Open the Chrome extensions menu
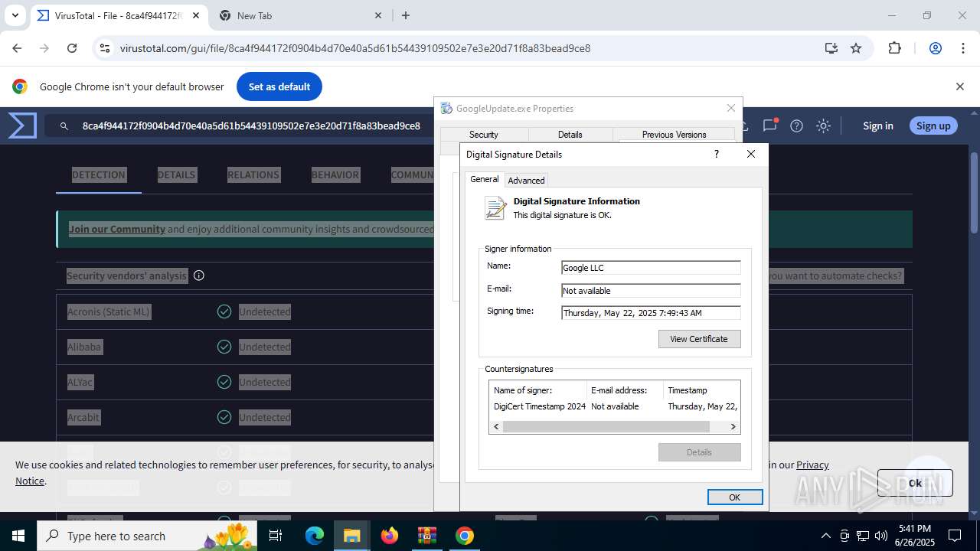This screenshot has height=551, width=980. click(x=894, y=48)
